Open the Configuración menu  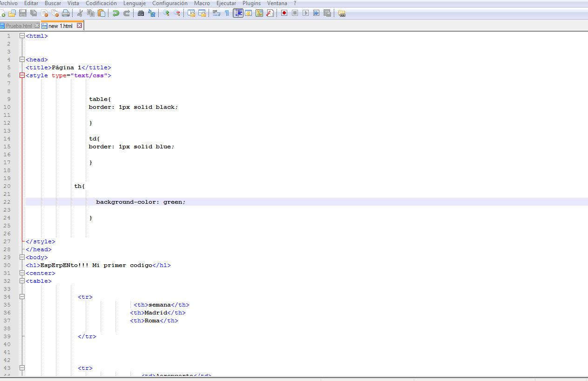(170, 3)
